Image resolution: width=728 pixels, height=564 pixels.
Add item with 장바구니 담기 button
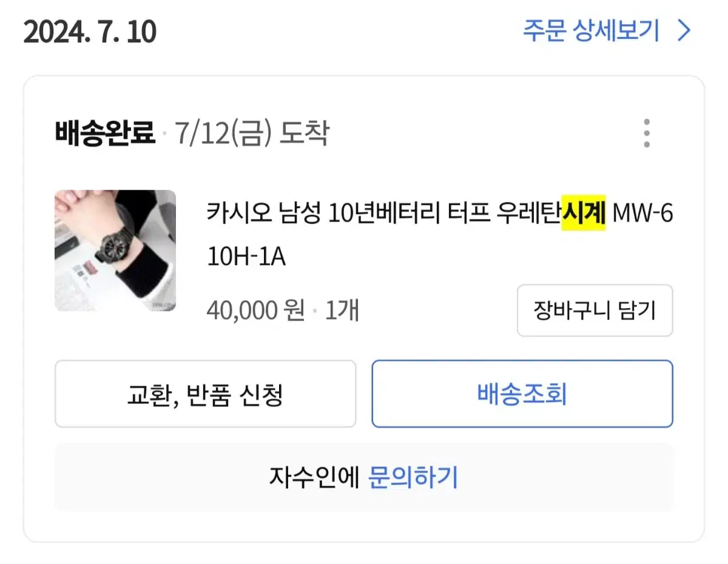595,311
